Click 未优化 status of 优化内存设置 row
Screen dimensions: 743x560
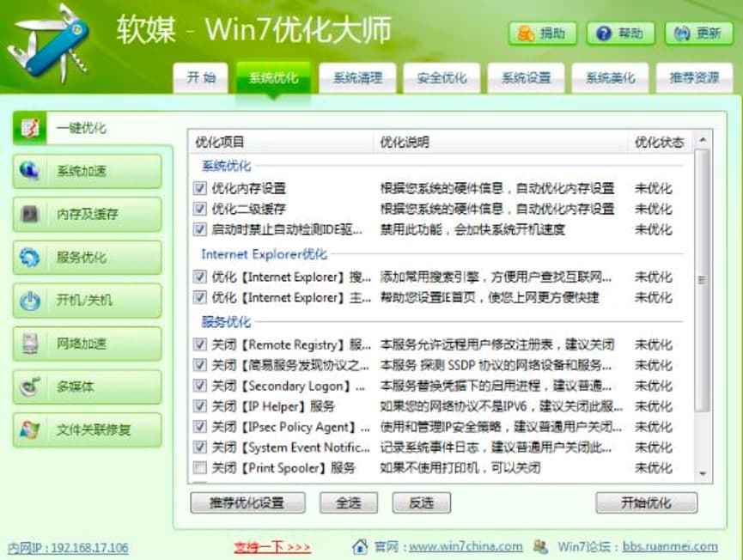(x=654, y=188)
